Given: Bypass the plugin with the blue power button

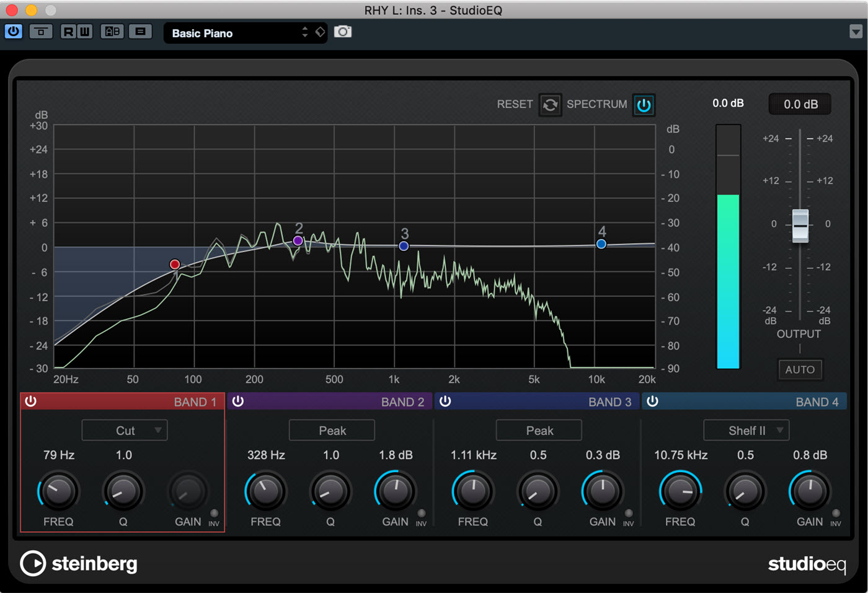Looking at the screenshot, I should (14, 32).
